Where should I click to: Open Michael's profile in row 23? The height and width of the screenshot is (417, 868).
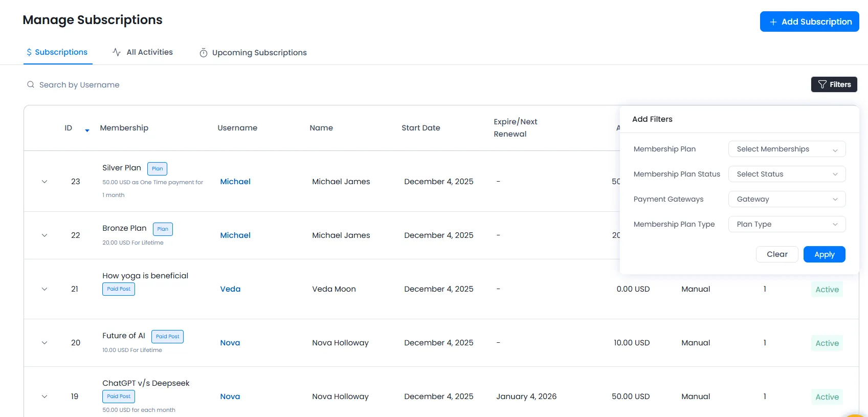click(235, 182)
